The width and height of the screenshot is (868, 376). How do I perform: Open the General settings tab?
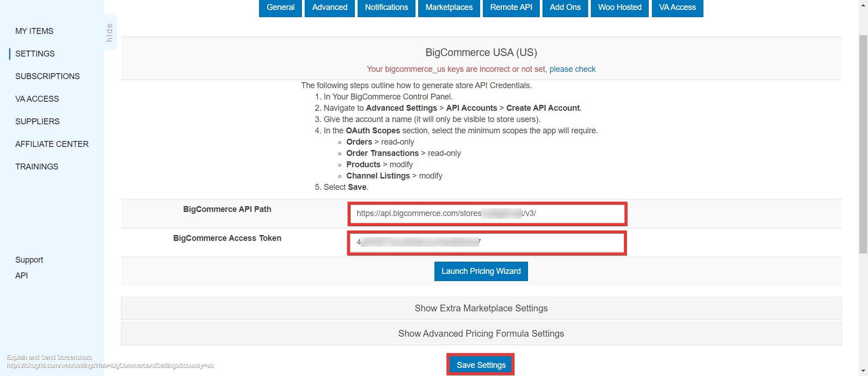tap(280, 8)
